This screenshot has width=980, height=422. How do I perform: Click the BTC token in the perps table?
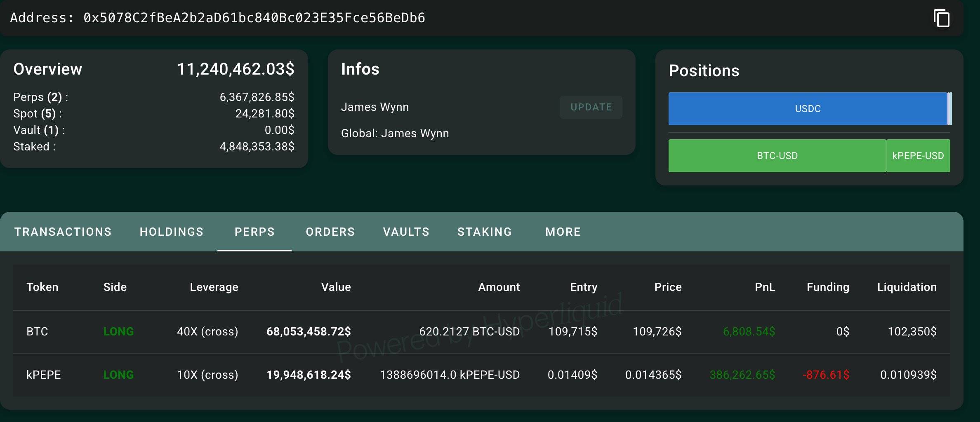(x=37, y=331)
